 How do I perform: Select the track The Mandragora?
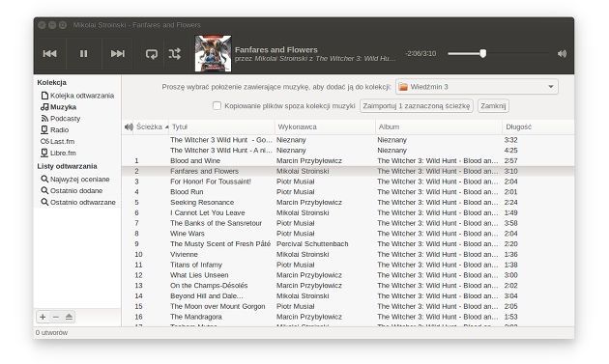click(348, 317)
